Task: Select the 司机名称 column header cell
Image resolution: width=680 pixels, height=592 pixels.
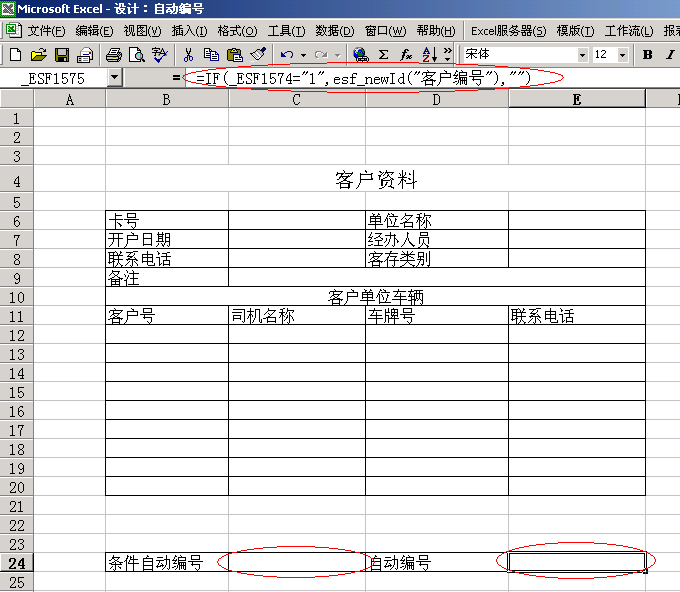Action: tap(297, 316)
